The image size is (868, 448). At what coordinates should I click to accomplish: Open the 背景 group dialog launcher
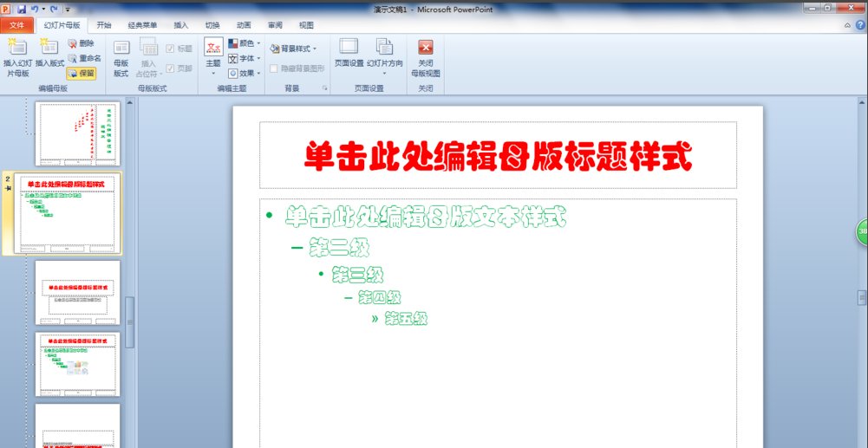tap(324, 88)
